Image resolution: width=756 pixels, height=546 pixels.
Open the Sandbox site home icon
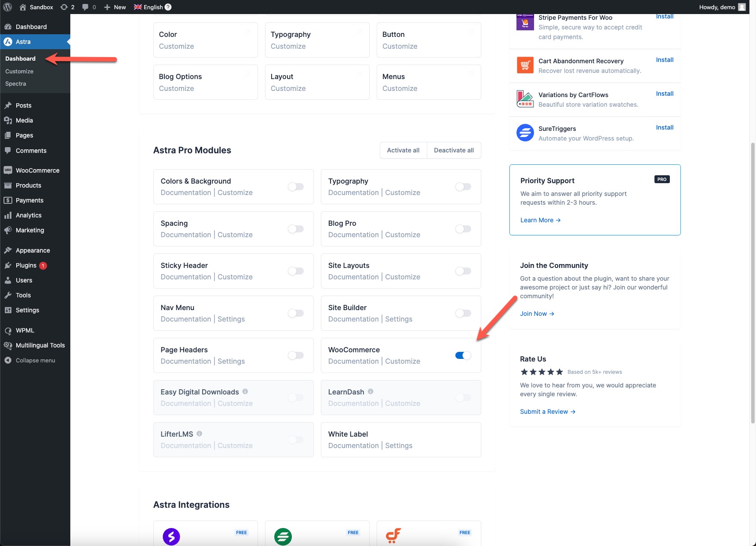(x=23, y=7)
